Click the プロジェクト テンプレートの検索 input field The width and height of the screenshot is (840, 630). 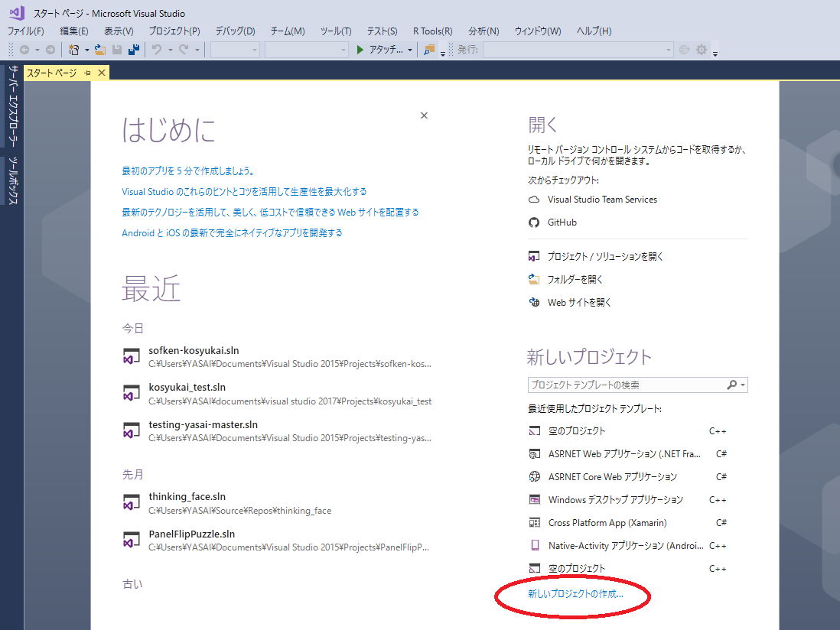tap(626, 385)
